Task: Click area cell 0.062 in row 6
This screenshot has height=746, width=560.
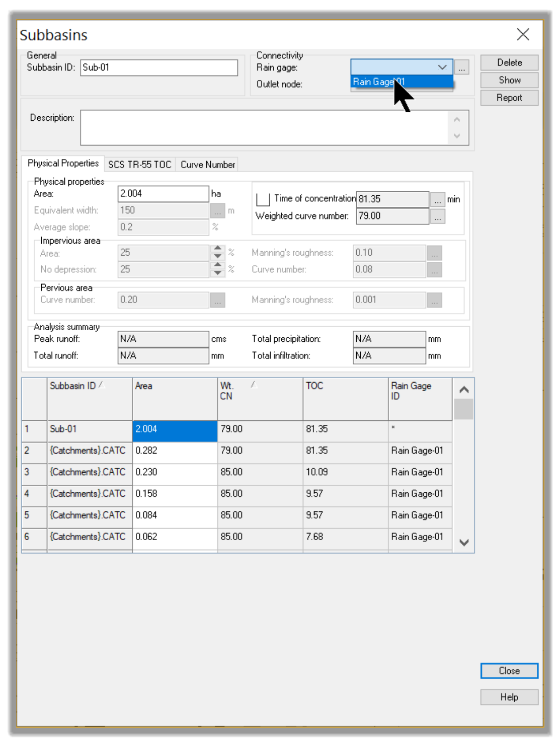Action: point(175,539)
